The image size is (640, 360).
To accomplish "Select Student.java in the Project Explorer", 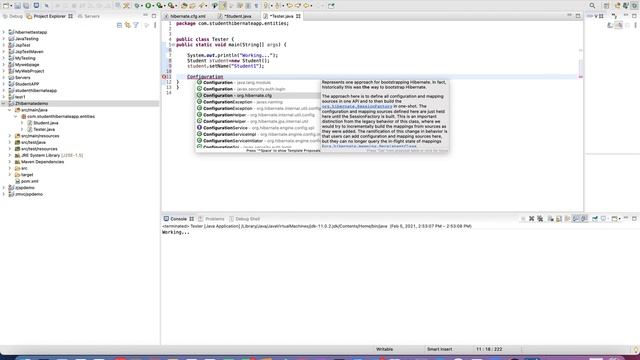I will 45,123.
